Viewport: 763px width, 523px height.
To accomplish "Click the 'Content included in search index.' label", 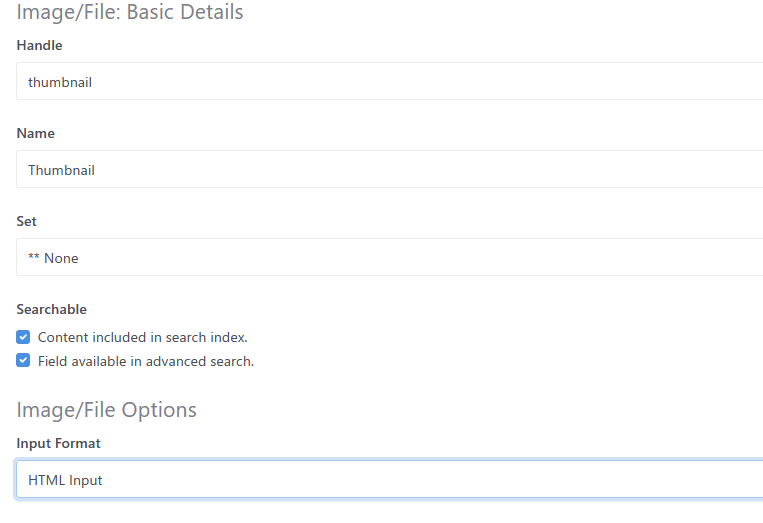I will [x=143, y=337].
